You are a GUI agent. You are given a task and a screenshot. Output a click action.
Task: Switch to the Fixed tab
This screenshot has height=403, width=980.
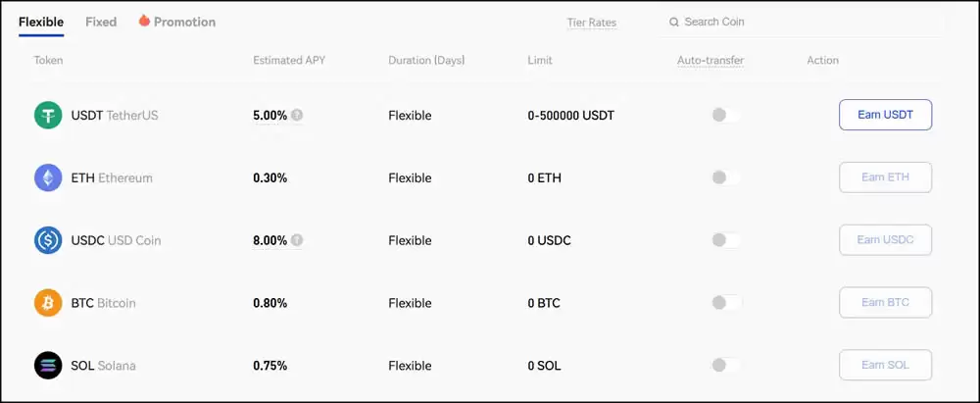[101, 22]
